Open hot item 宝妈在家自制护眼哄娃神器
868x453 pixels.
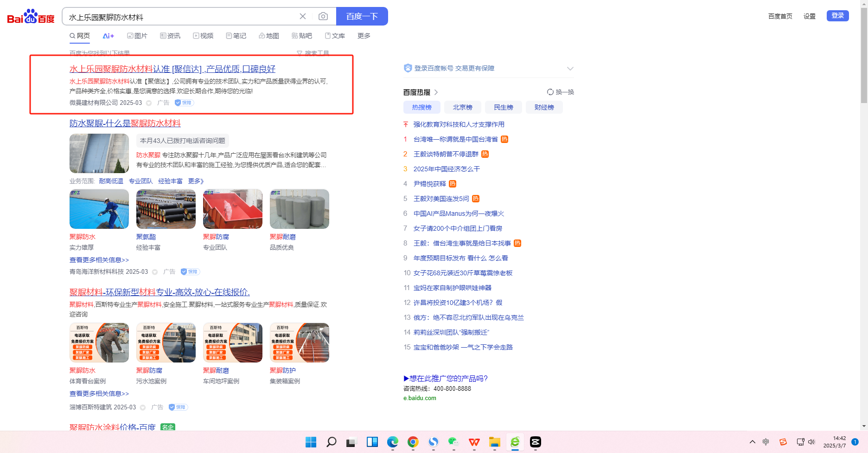point(452,288)
